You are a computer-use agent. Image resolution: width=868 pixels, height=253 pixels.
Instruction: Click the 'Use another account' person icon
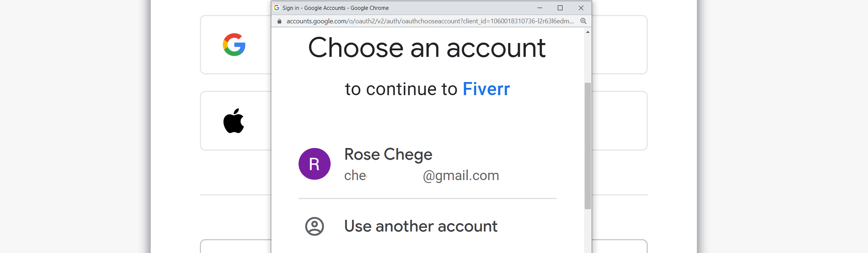(315, 226)
